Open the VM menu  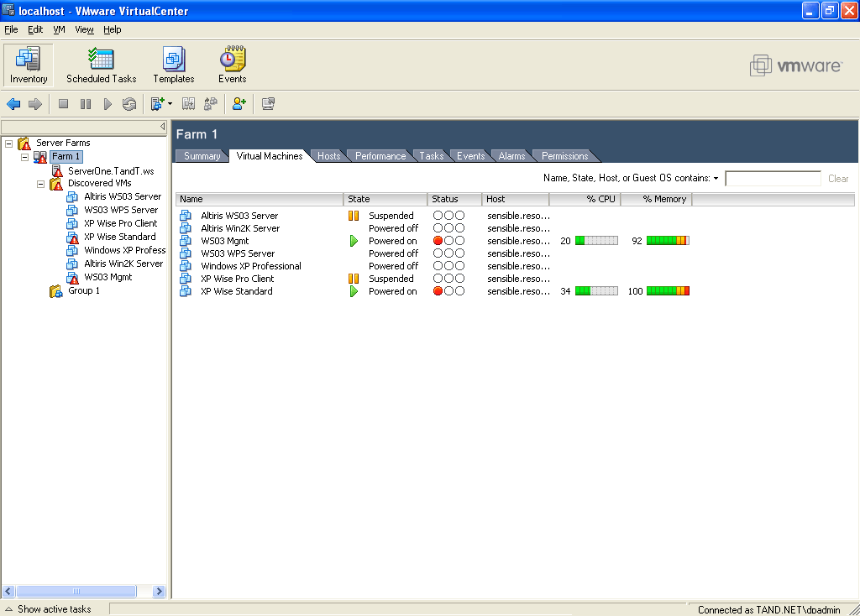(x=59, y=29)
